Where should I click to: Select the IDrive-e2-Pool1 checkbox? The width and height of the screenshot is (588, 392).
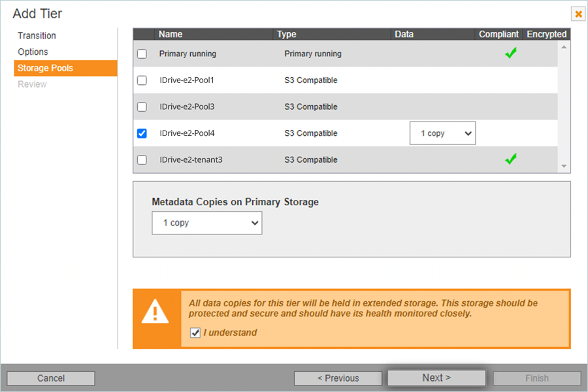142,80
